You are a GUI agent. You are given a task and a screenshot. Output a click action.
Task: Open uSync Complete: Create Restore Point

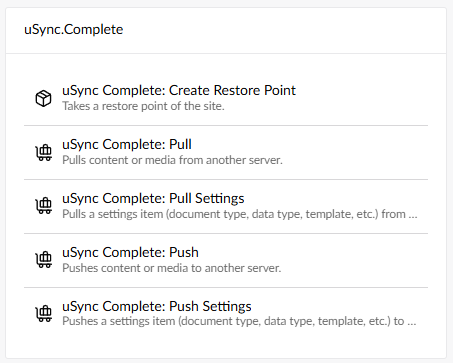(x=179, y=90)
